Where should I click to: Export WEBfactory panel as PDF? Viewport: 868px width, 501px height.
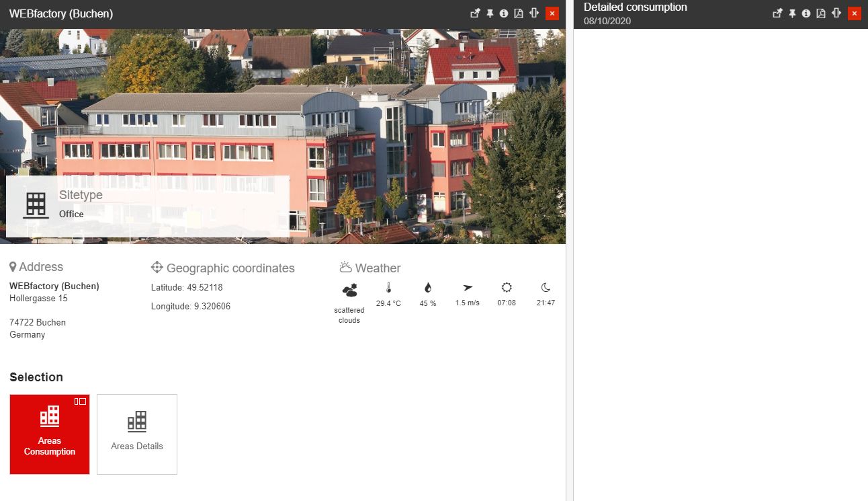click(519, 13)
